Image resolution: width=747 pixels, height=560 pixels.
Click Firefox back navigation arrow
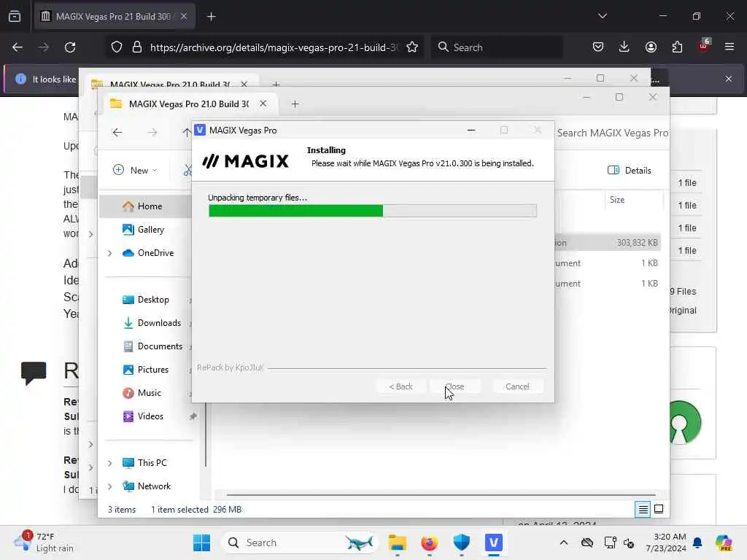18,47
